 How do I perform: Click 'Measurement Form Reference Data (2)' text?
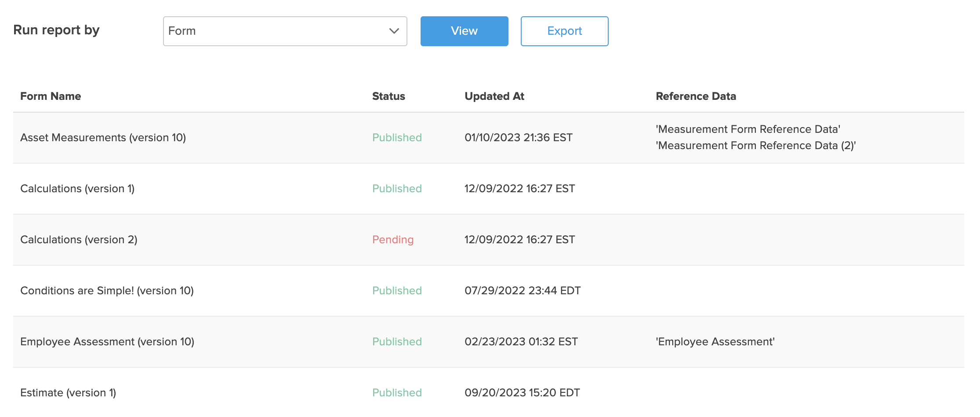point(755,146)
